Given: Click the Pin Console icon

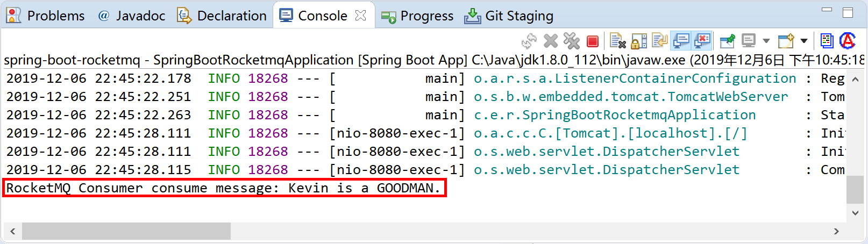Looking at the screenshot, I should (727, 41).
